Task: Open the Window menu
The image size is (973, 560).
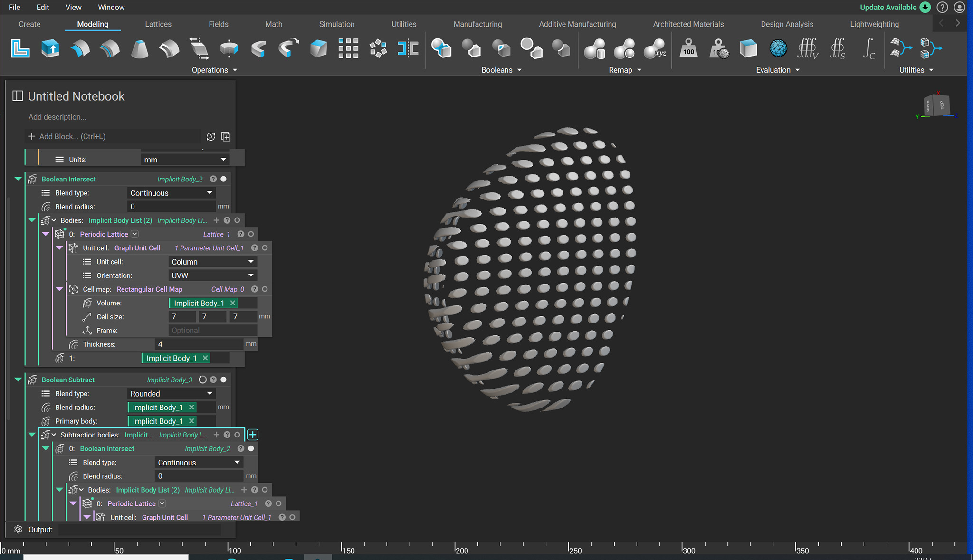Action: coord(111,7)
